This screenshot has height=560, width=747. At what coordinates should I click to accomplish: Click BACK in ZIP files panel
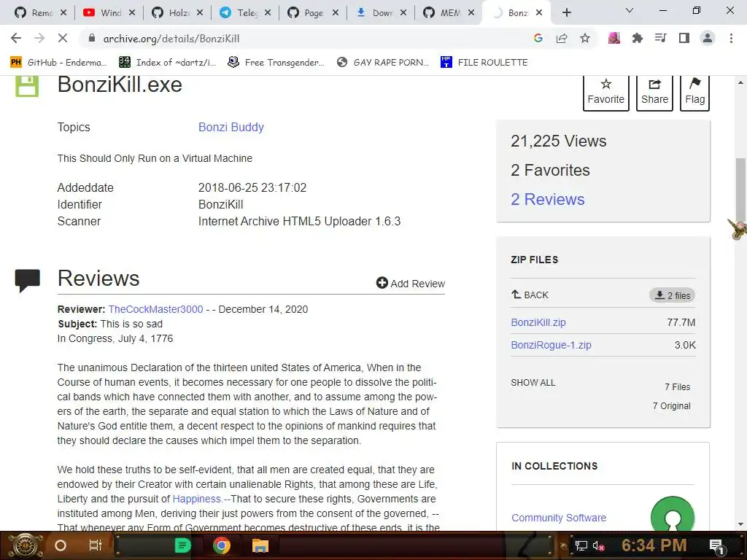pos(530,295)
